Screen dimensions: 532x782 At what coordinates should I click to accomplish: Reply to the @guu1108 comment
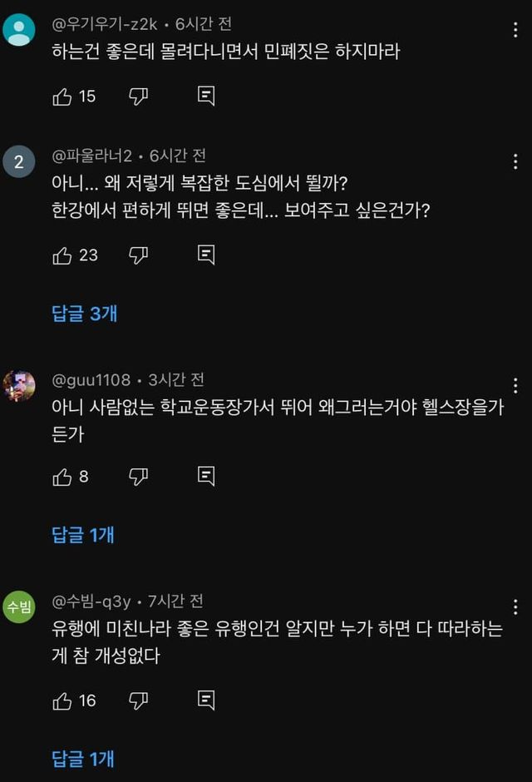(x=206, y=477)
